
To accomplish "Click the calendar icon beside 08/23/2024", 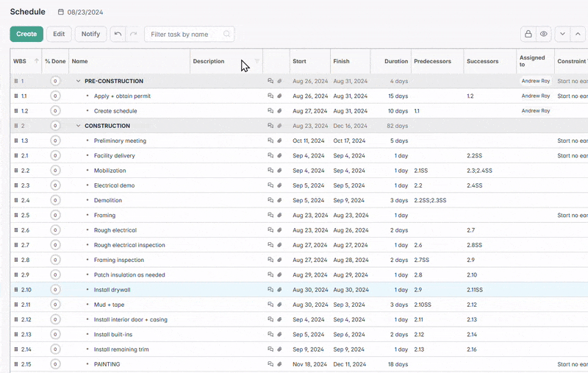I will [x=61, y=12].
